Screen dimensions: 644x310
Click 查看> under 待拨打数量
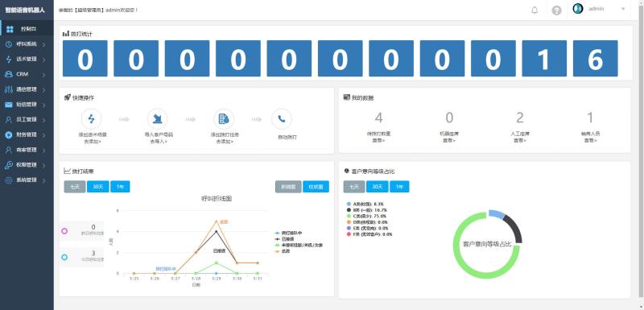point(378,140)
